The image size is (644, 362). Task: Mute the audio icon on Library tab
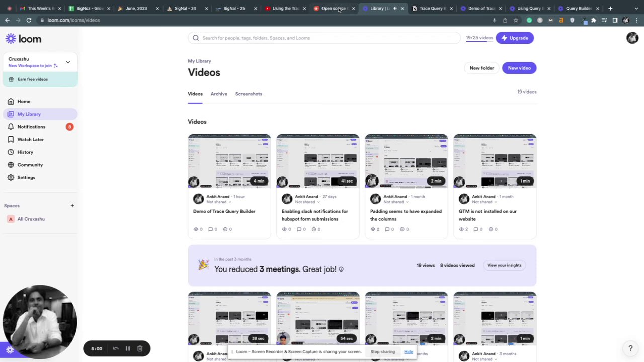[395, 8]
